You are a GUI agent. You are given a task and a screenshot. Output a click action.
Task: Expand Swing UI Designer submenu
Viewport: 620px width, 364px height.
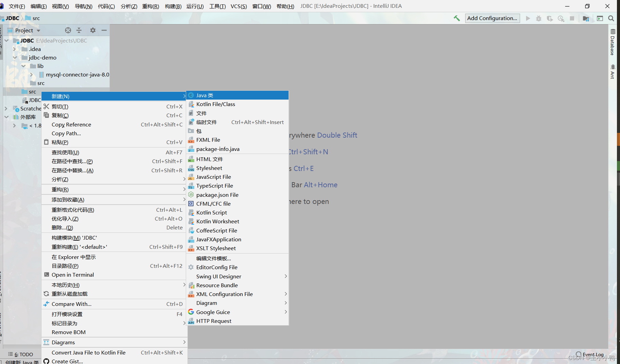click(238, 277)
